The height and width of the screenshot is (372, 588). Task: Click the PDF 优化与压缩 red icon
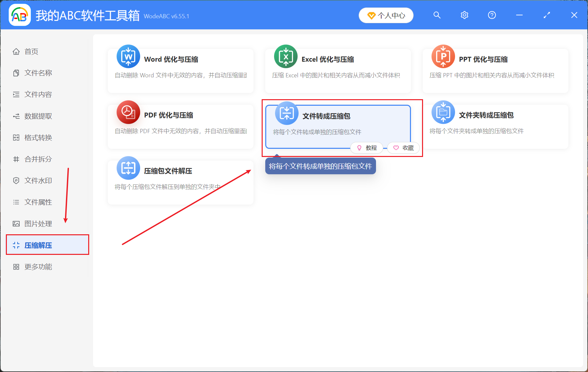click(128, 112)
